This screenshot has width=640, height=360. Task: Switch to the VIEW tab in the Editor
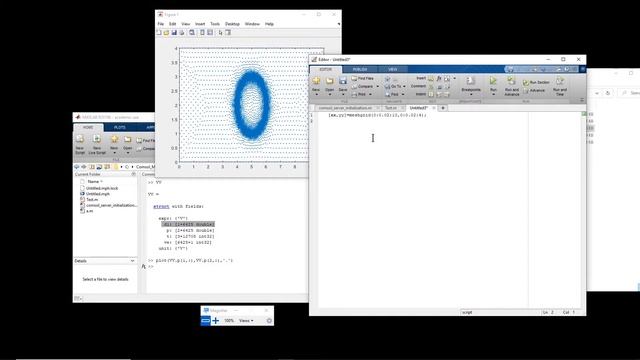[x=393, y=69]
